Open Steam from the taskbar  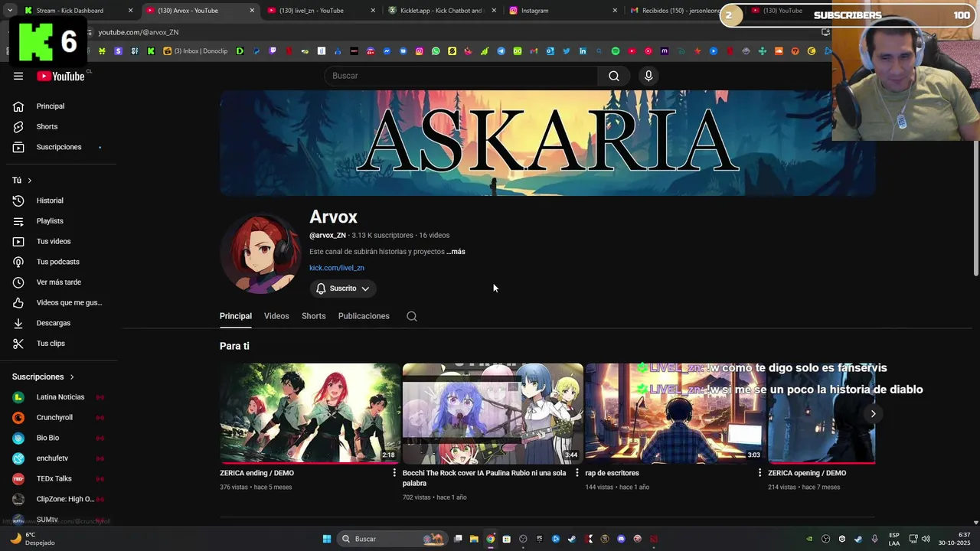pos(572,539)
